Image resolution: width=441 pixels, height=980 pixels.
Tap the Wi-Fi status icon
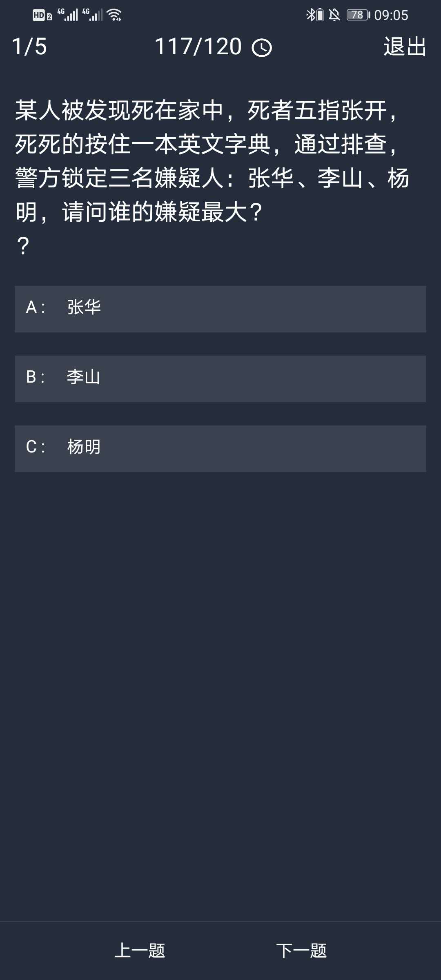[x=114, y=15]
